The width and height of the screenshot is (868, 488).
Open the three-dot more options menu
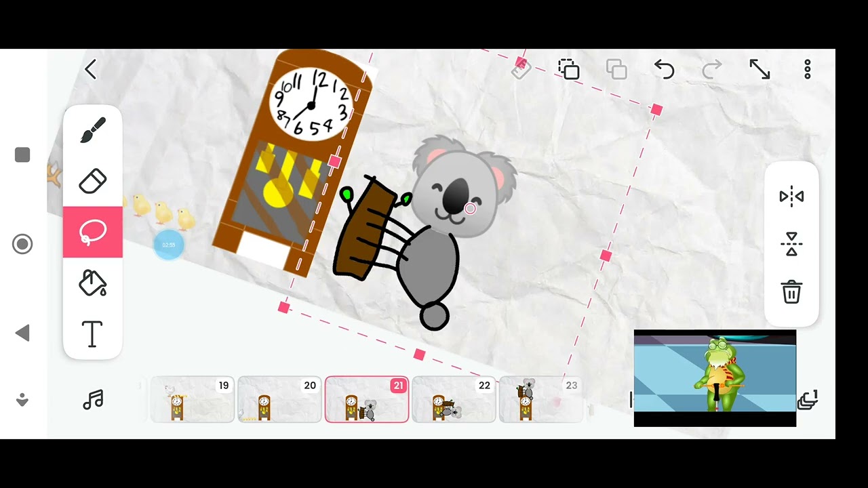[807, 69]
